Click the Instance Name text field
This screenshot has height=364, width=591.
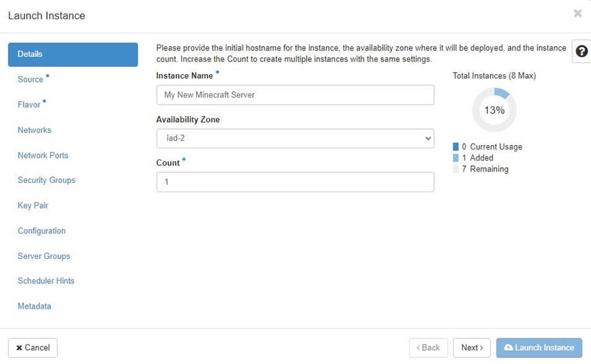coord(295,94)
